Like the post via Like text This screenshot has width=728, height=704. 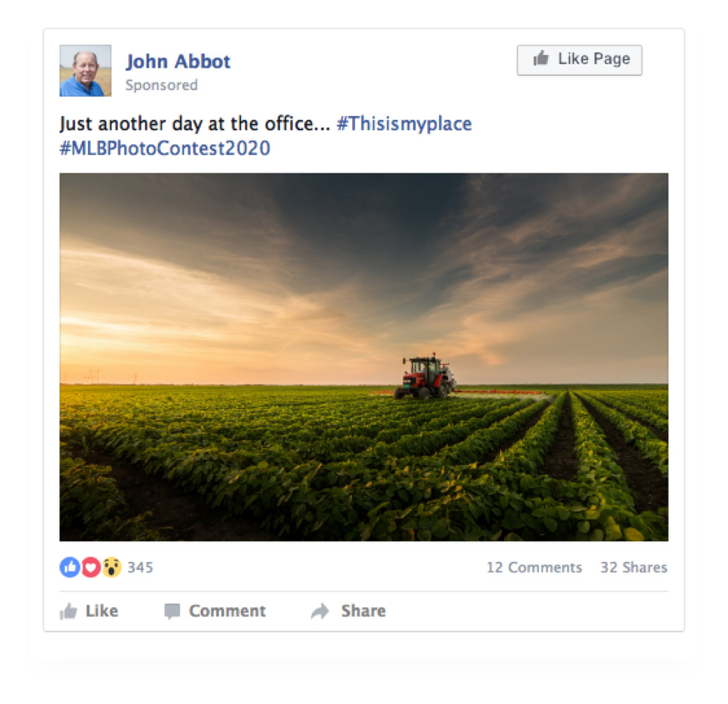(x=102, y=611)
